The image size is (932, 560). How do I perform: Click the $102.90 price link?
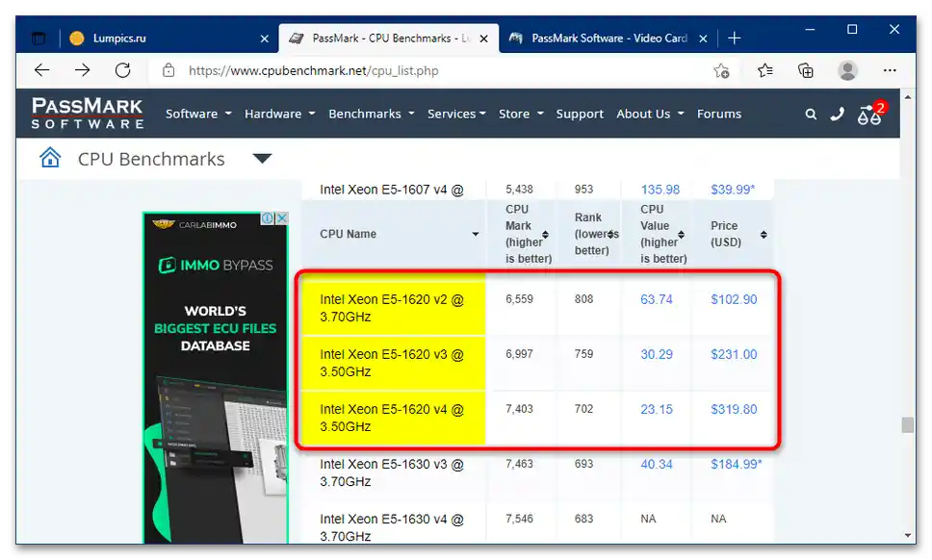(x=734, y=299)
